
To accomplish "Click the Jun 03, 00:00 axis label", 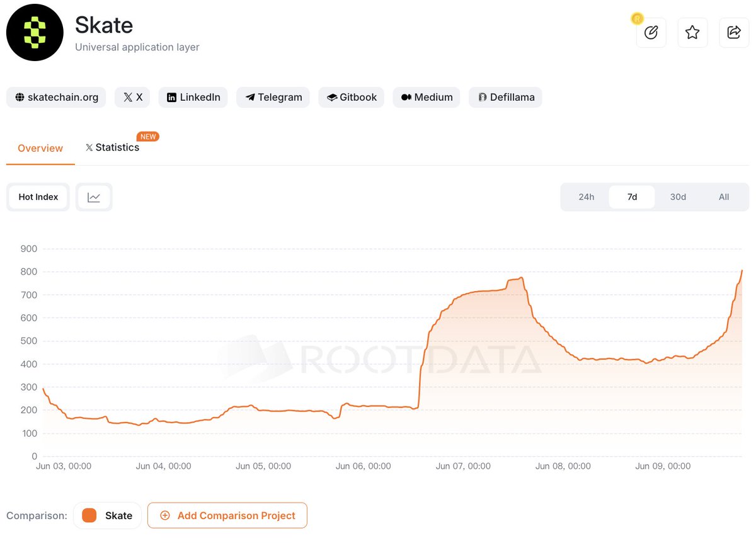I will 64,466.
